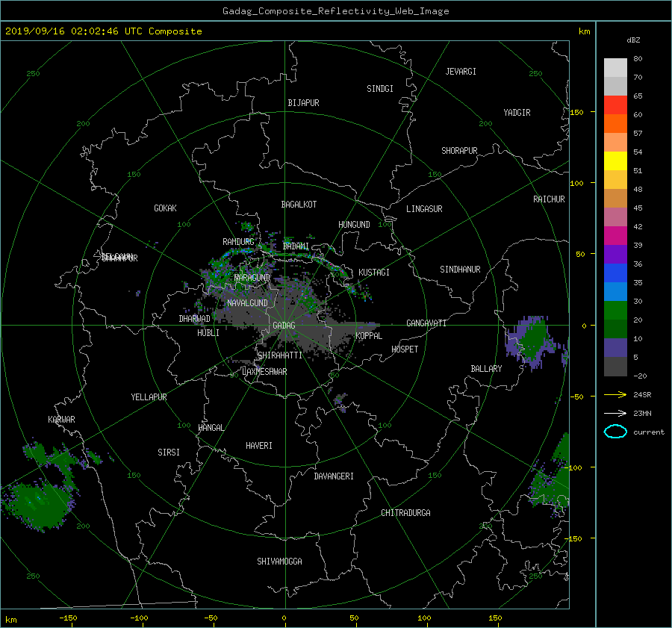The image size is (672, 628).
Task: Click the LAXMESHWAR city label
Action: [264, 372]
